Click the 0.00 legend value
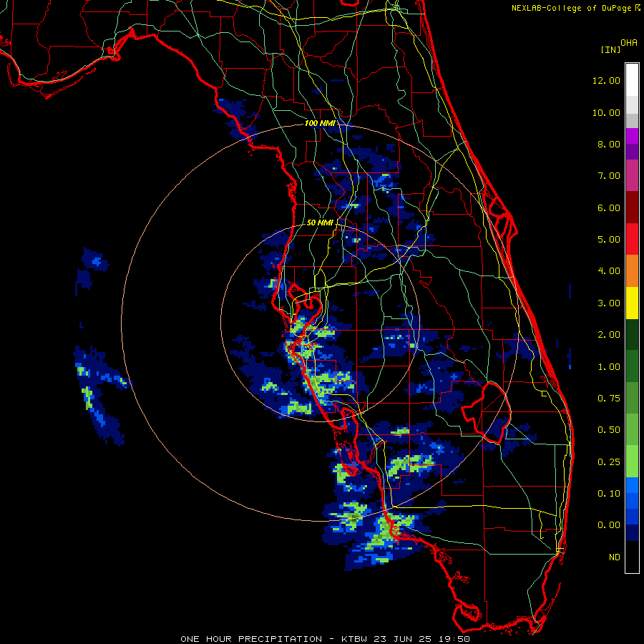This screenshot has height=644, width=644. [609, 525]
